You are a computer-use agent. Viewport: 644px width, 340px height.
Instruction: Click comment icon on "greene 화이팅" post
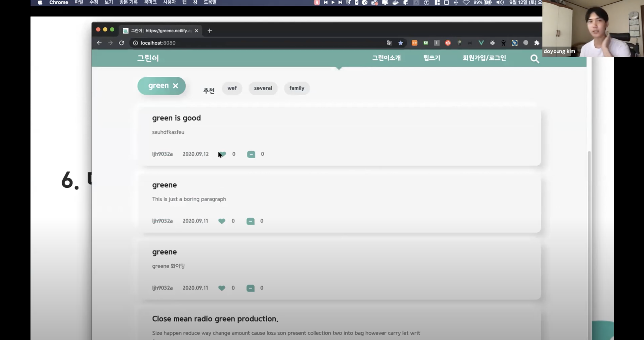250,288
